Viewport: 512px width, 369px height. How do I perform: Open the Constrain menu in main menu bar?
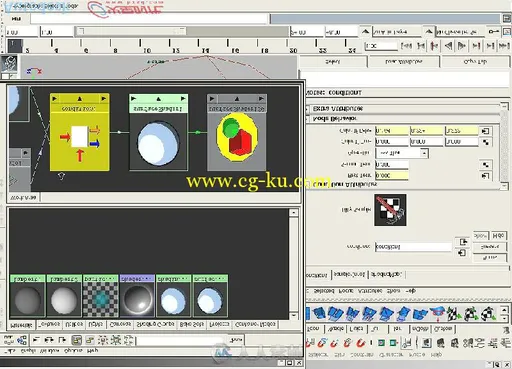[x=362, y=355]
